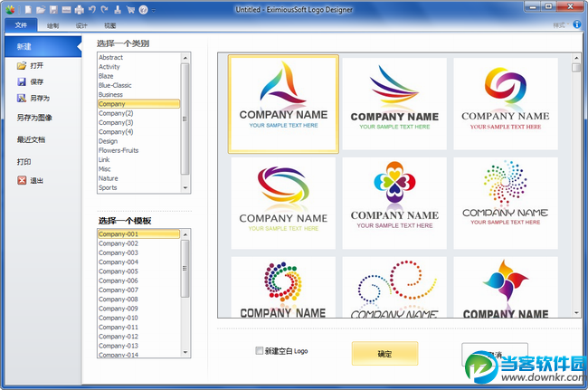The height and width of the screenshot is (390, 588).
Task: Click the 取消 cancel button
Action: point(495,354)
